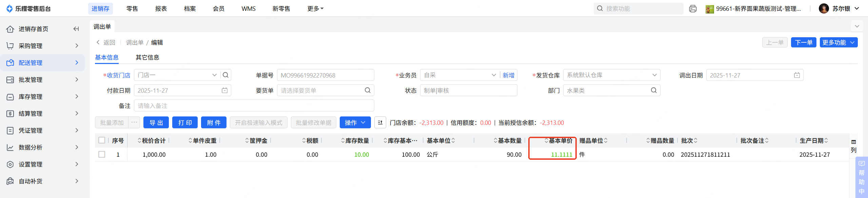Click the 部门 field search icon

[x=654, y=90]
